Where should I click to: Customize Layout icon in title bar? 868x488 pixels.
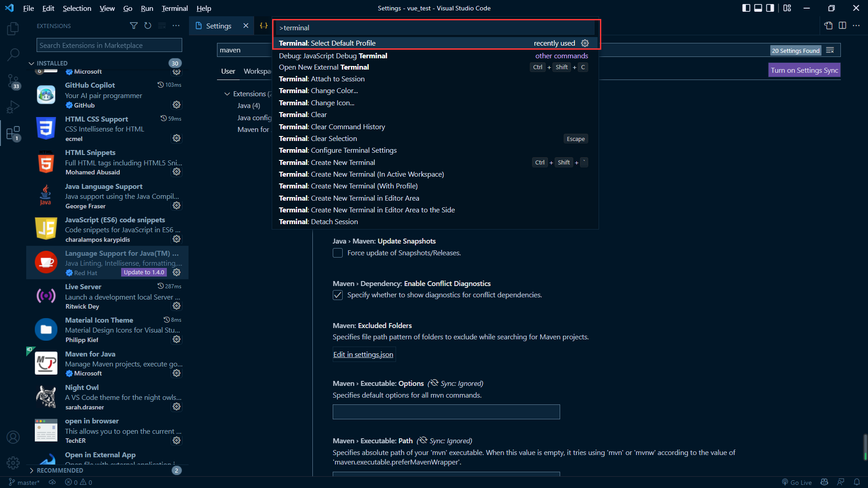787,8
